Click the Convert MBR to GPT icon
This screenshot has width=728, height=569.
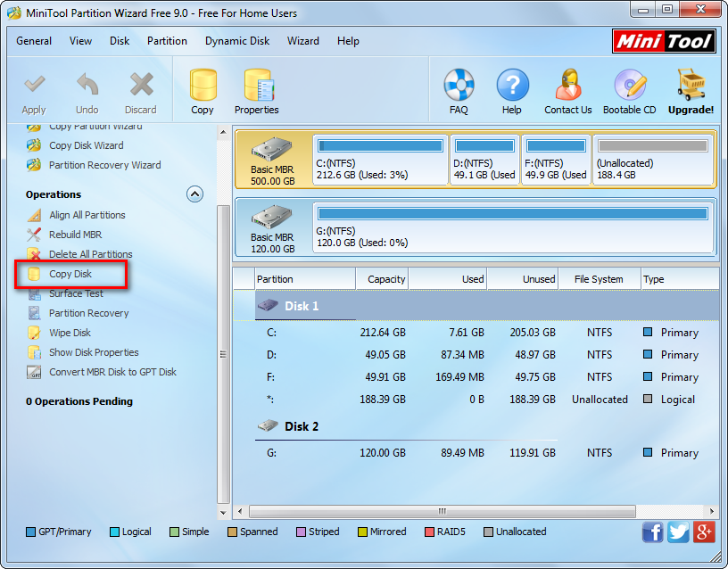click(x=34, y=372)
